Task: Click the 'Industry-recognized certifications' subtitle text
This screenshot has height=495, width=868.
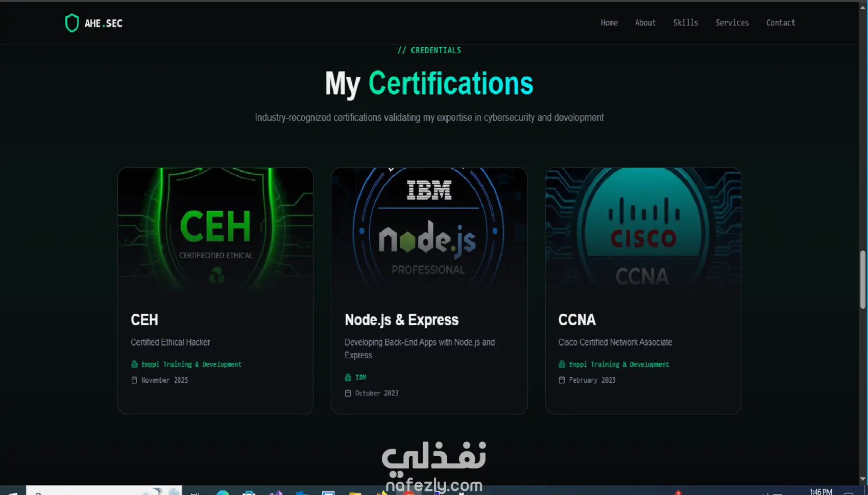Action: [x=429, y=118]
